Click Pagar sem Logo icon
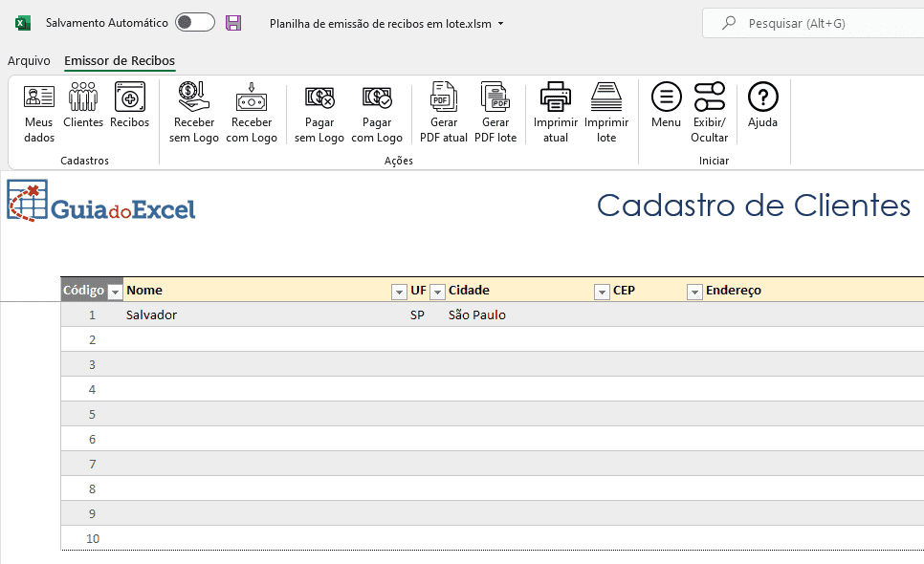 pyautogui.click(x=319, y=111)
